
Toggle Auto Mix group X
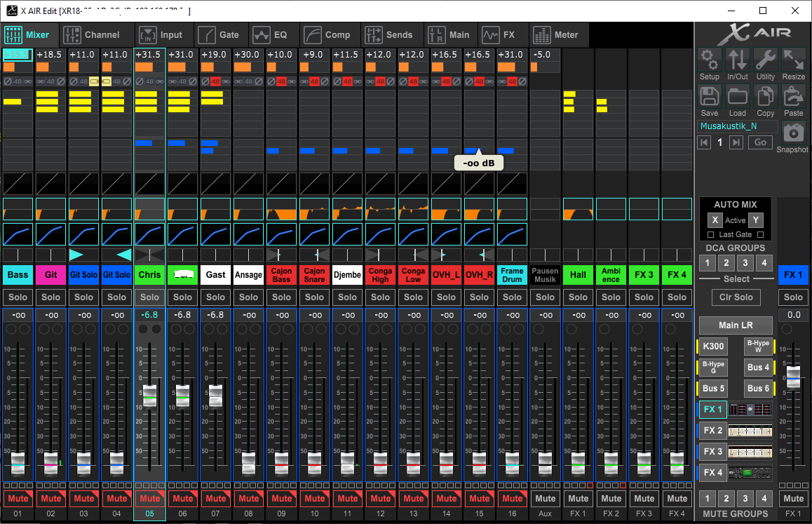(x=715, y=220)
